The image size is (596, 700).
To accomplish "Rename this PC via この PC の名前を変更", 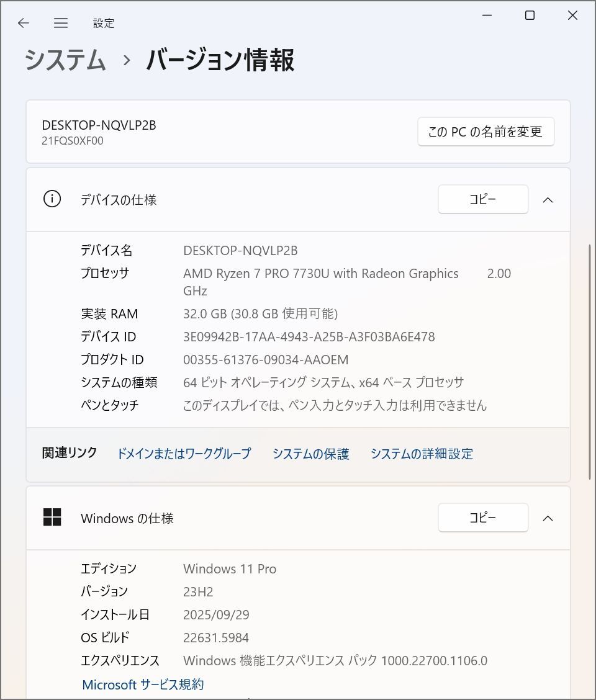I will pos(485,131).
